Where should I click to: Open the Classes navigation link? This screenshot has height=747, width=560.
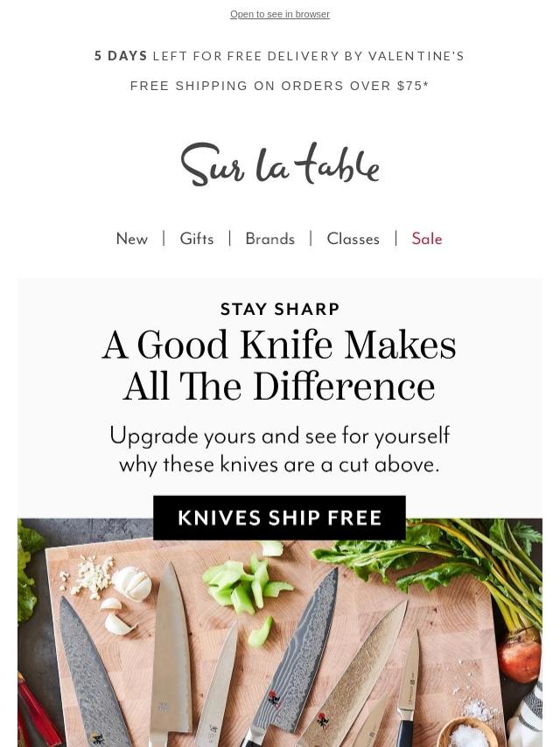coord(353,239)
